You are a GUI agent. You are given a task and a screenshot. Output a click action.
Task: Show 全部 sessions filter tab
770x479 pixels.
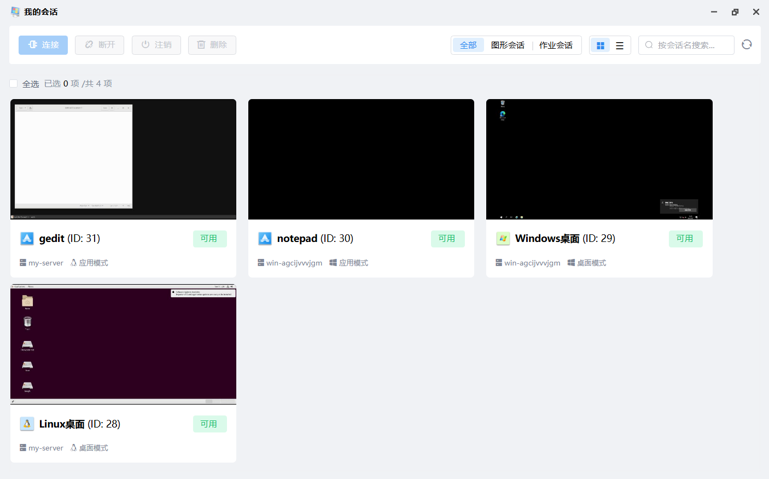[468, 45]
